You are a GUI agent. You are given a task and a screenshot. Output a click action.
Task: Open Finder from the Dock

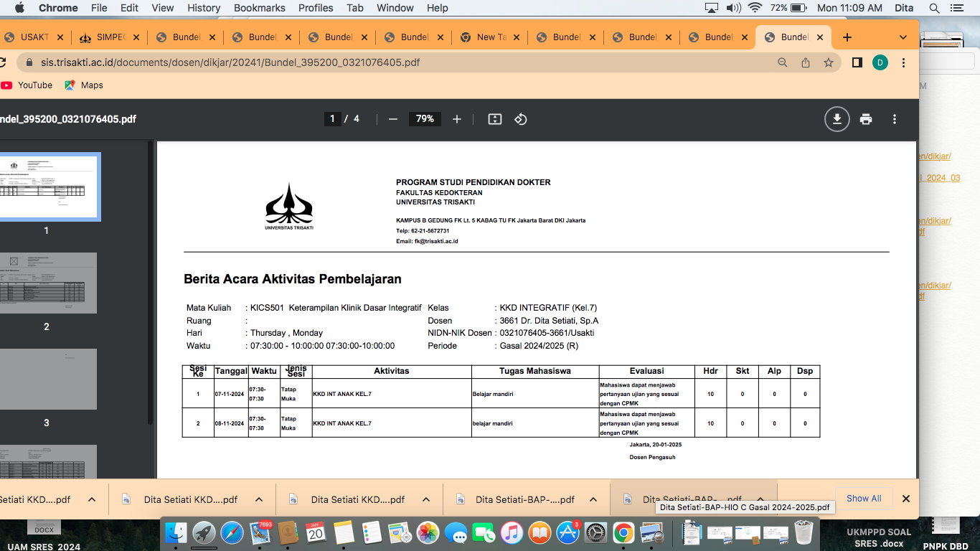pos(176,532)
